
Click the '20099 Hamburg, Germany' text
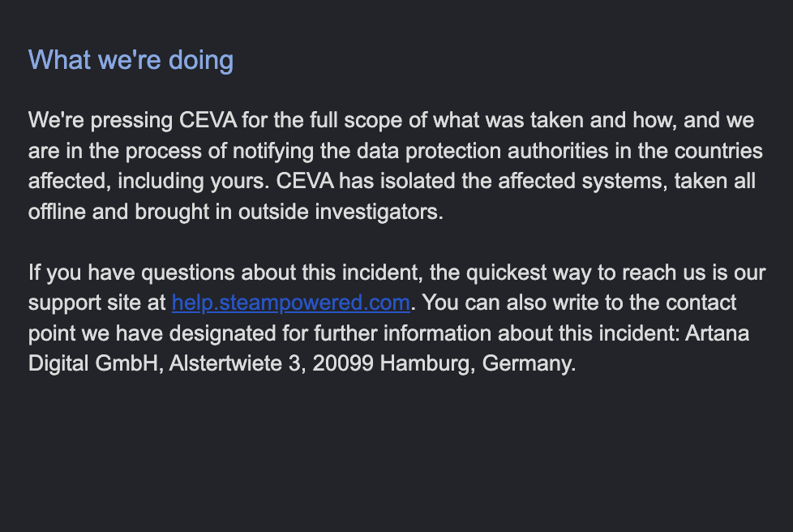444,363
